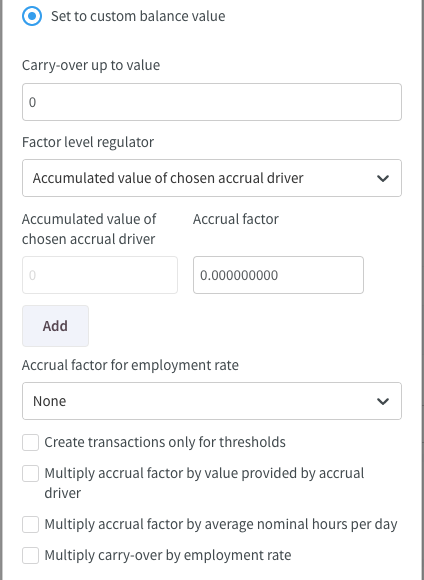Click the chevron arrow in the 'None' dropdown
Image resolution: width=424 pixels, height=580 pixels.
(383, 401)
